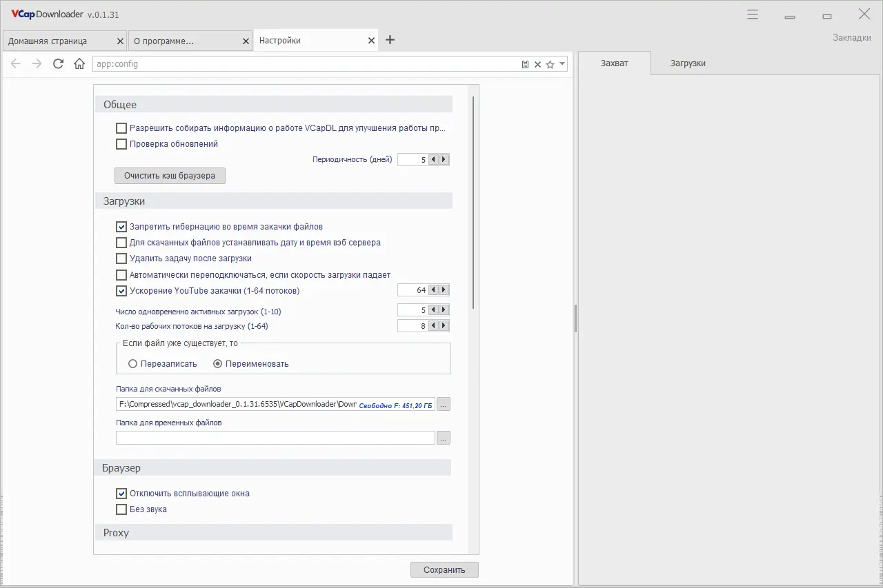Click the Свободно F: 451,20 ГБ text
This screenshot has height=588, width=883.
(396, 405)
